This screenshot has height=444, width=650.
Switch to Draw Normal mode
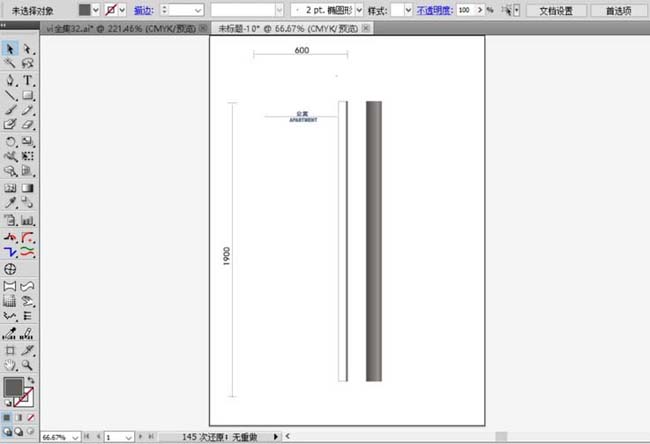(7, 432)
